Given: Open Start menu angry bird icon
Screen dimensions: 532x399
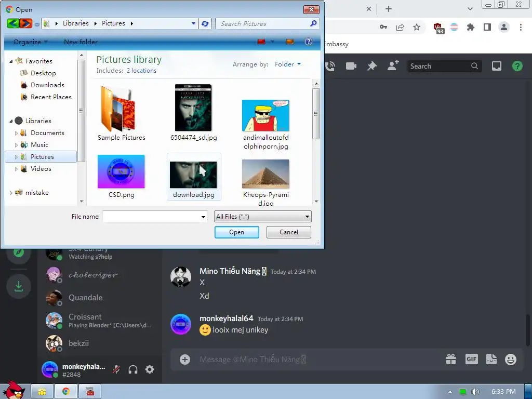Looking at the screenshot, I should click(x=14, y=390).
